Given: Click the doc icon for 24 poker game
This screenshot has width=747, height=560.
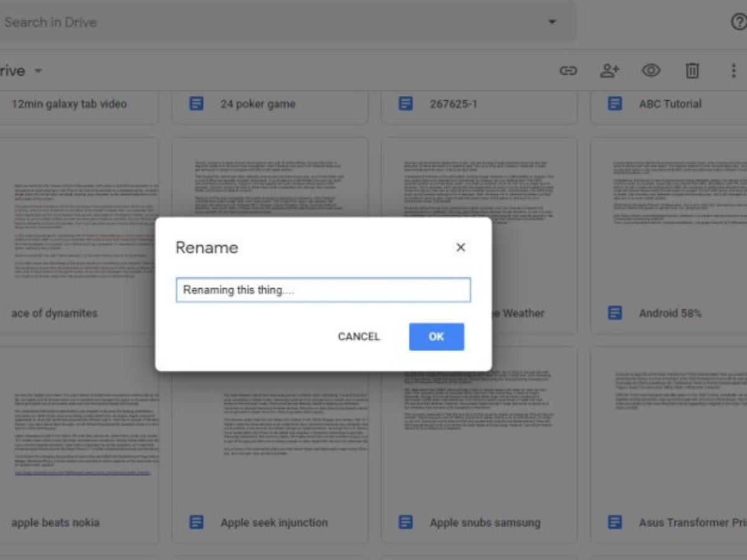Looking at the screenshot, I should [196, 104].
